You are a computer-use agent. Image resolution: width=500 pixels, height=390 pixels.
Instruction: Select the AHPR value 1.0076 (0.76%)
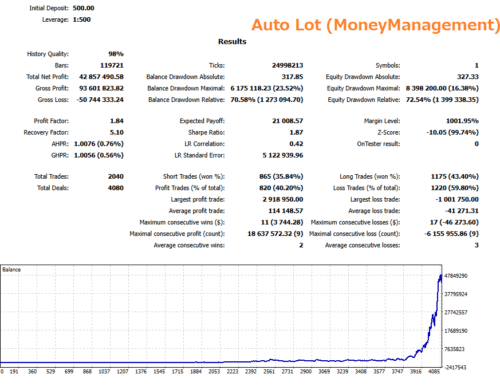click(99, 144)
